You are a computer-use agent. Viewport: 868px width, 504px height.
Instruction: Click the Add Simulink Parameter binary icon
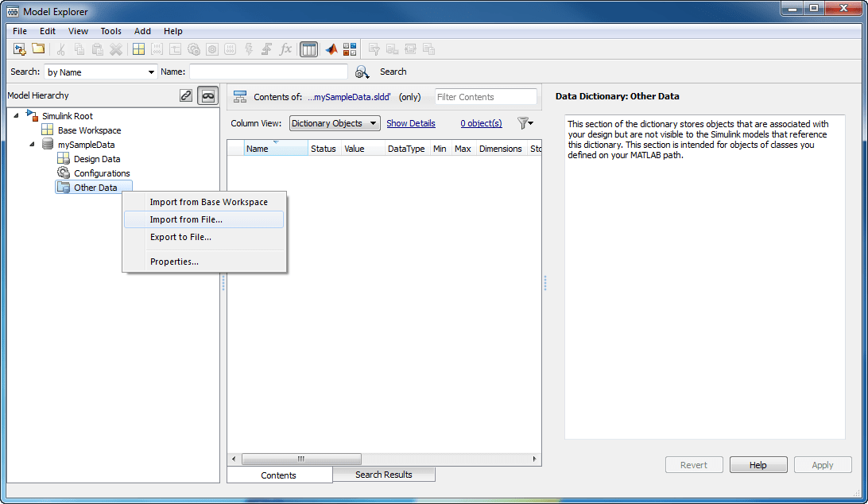[x=157, y=49]
